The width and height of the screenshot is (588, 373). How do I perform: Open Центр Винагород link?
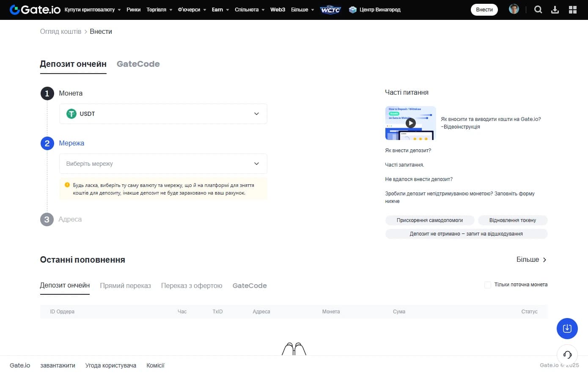tap(380, 10)
